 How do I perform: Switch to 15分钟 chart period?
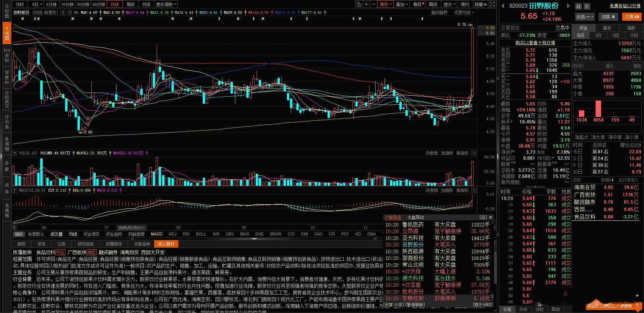[x=67, y=4]
